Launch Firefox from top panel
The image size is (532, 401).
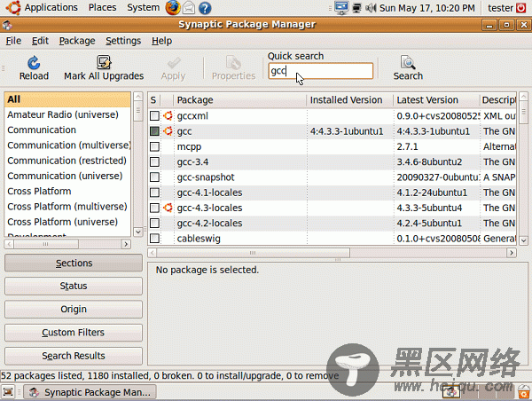pyautogui.click(x=172, y=8)
